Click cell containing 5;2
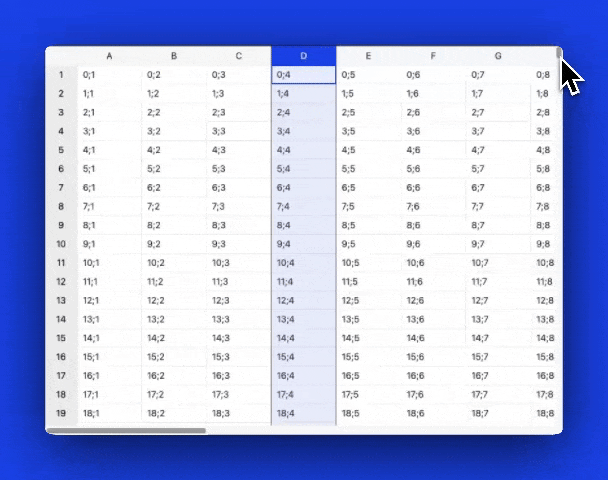The image size is (608, 480). click(x=174, y=169)
